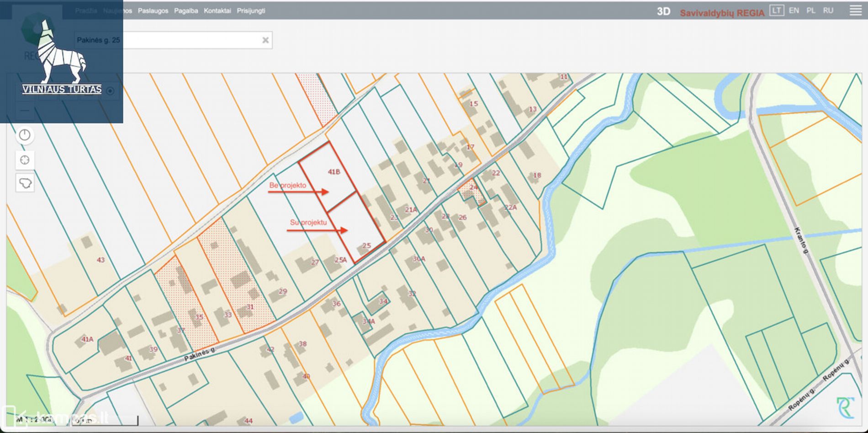This screenshot has height=433, width=868.
Task: Click the Lithuania outline full extent icon
Action: [25, 183]
